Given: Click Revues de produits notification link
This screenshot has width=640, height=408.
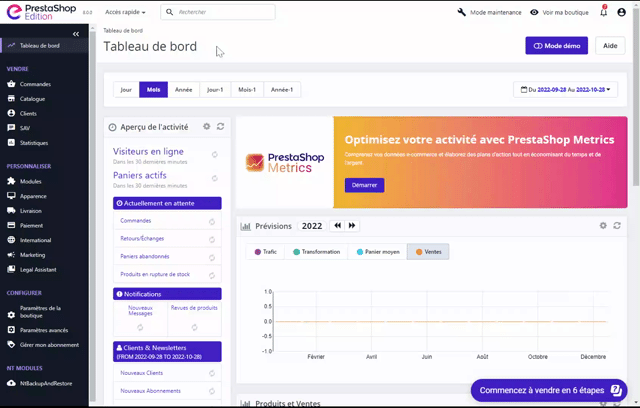Looking at the screenshot, I should (x=194, y=308).
